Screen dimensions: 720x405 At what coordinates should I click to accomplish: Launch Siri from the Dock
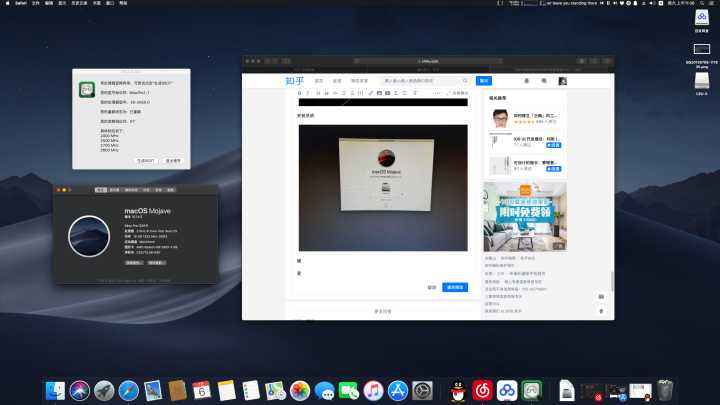click(x=80, y=391)
